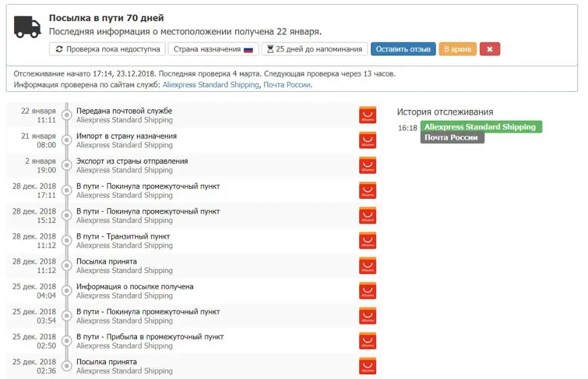Click timeline marker for 28 дек. 17:11
588x379 pixels.
click(67, 190)
